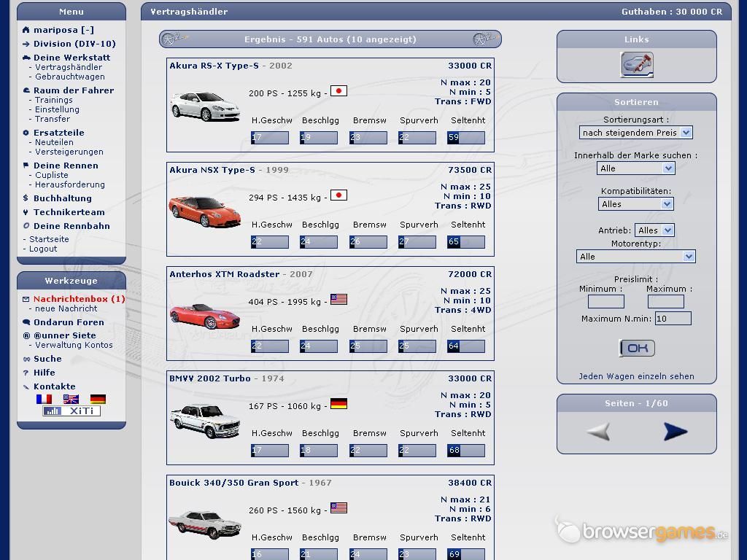Switch language via the British flag
The height and width of the screenshot is (560, 747).
pos(71,399)
